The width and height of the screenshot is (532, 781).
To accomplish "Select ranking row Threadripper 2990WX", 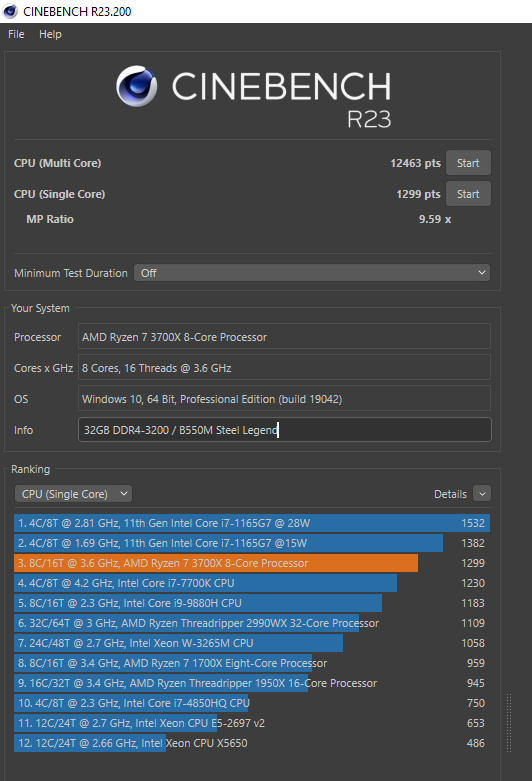I will point(252,623).
